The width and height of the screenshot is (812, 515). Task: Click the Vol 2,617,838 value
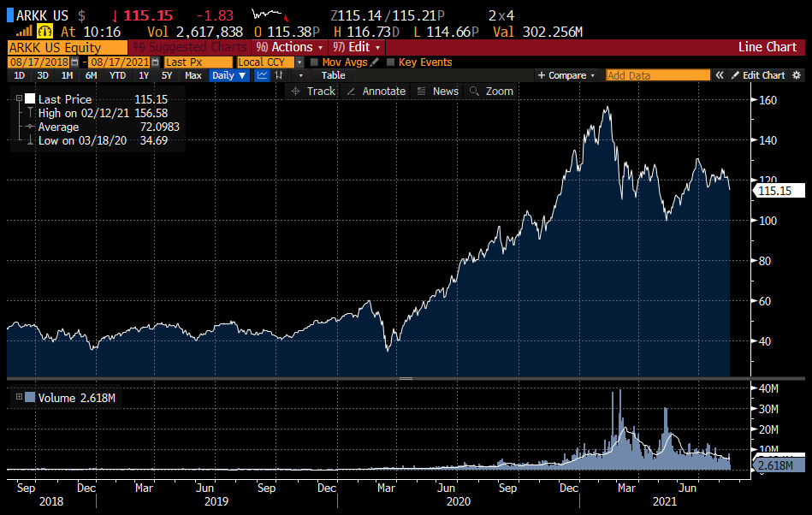(x=195, y=33)
